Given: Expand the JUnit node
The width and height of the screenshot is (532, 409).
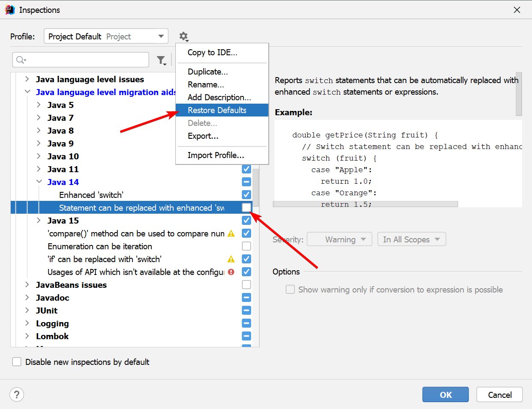Looking at the screenshot, I should click(27, 310).
